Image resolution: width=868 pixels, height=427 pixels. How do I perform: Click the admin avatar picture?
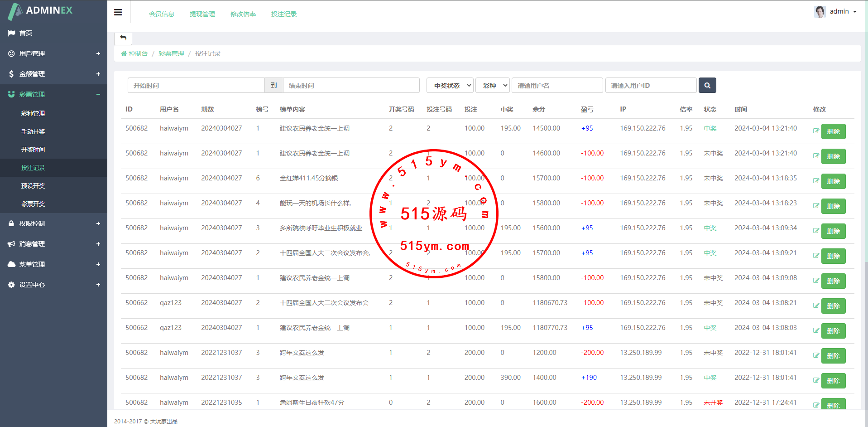tap(820, 11)
